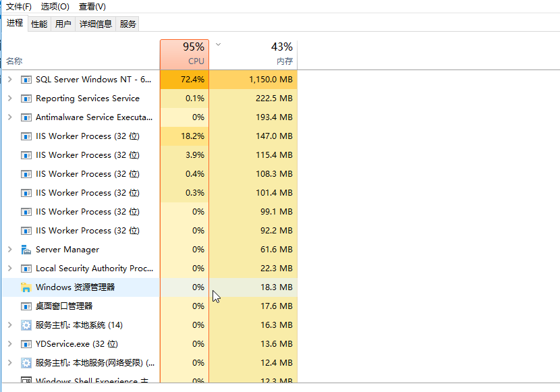Click the 16.3 MB memory value
This screenshot has height=392, width=560.
point(277,325)
